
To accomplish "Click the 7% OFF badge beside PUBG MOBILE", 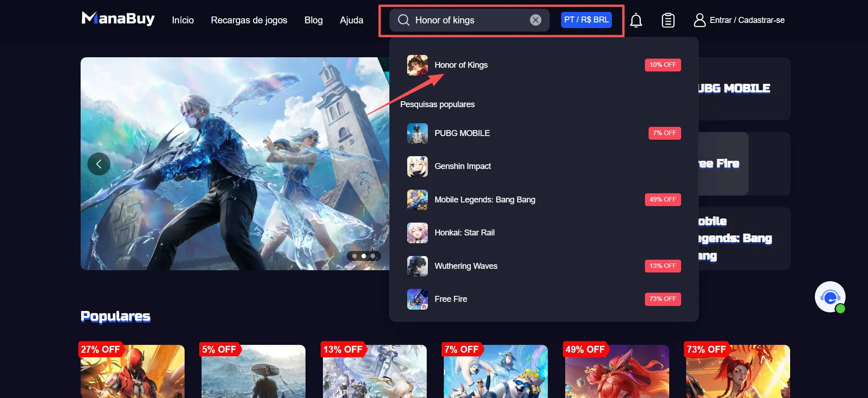I will click(665, 133).
